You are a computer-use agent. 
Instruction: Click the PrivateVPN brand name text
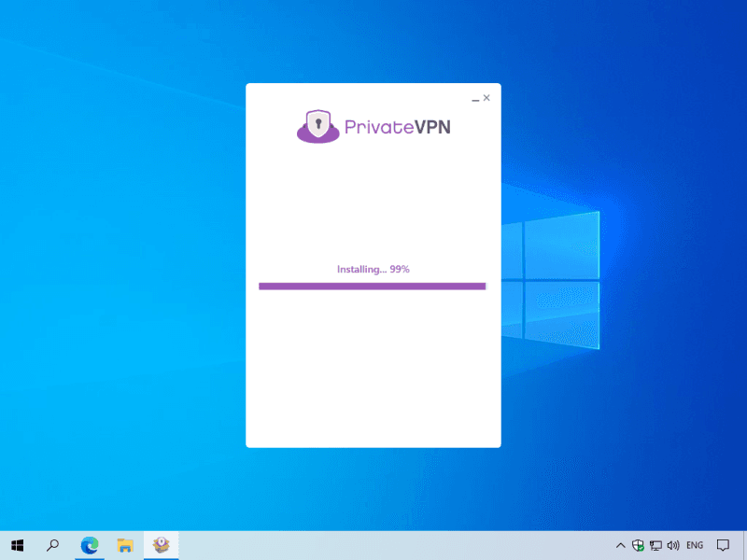click(398, 126)
